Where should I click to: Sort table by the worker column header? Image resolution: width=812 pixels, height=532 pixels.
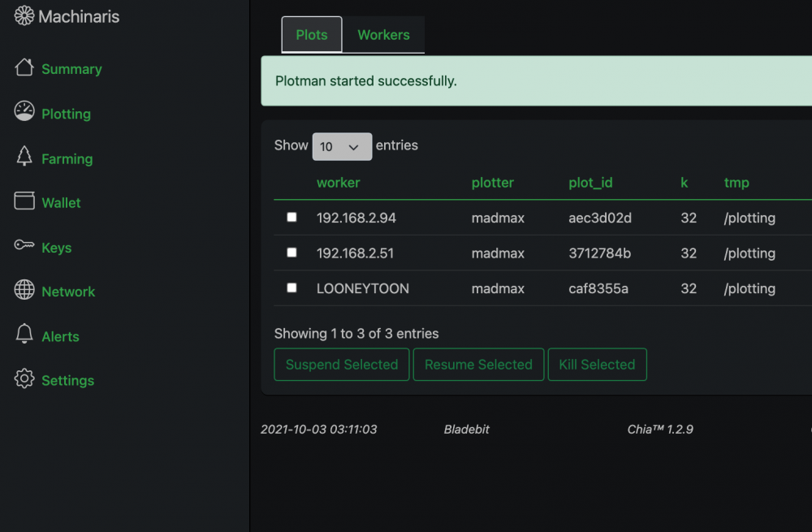pos(338,182)
